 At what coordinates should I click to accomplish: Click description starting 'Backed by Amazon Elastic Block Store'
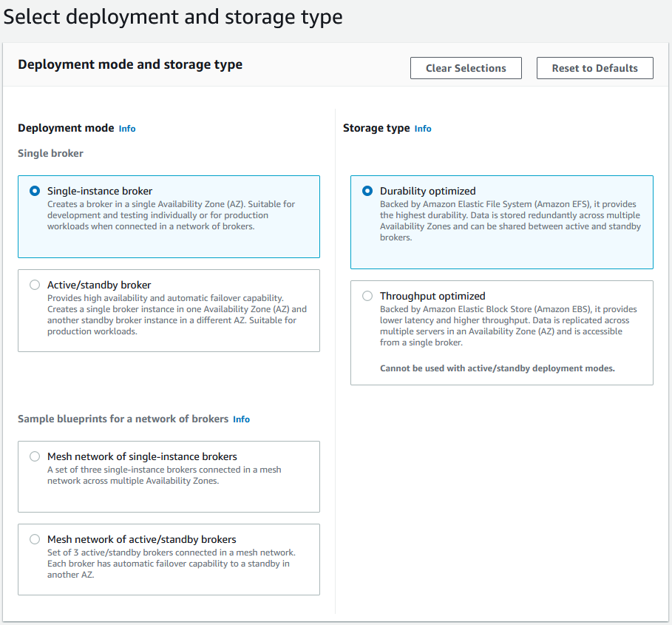pyautogui.click(x=509, y=325)
